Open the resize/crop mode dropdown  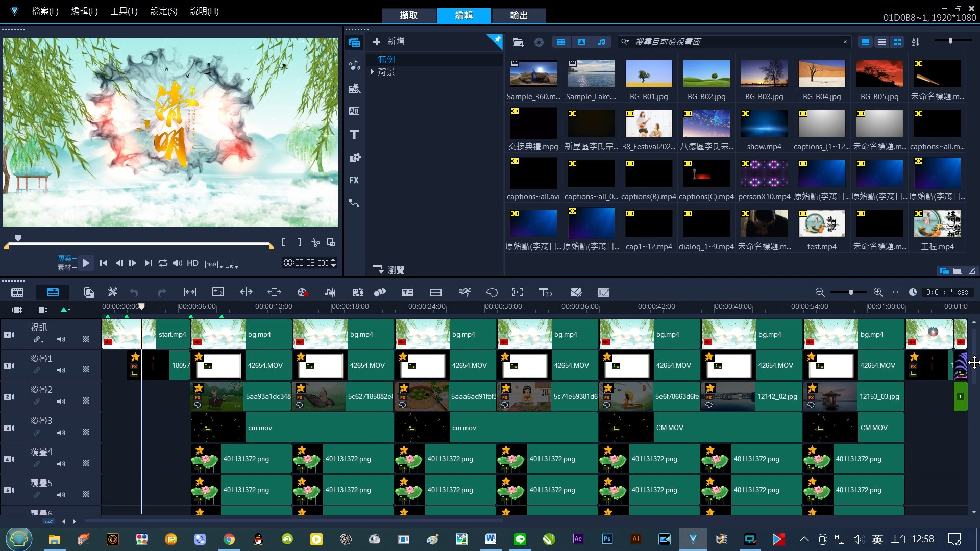[x=232, y=264]
